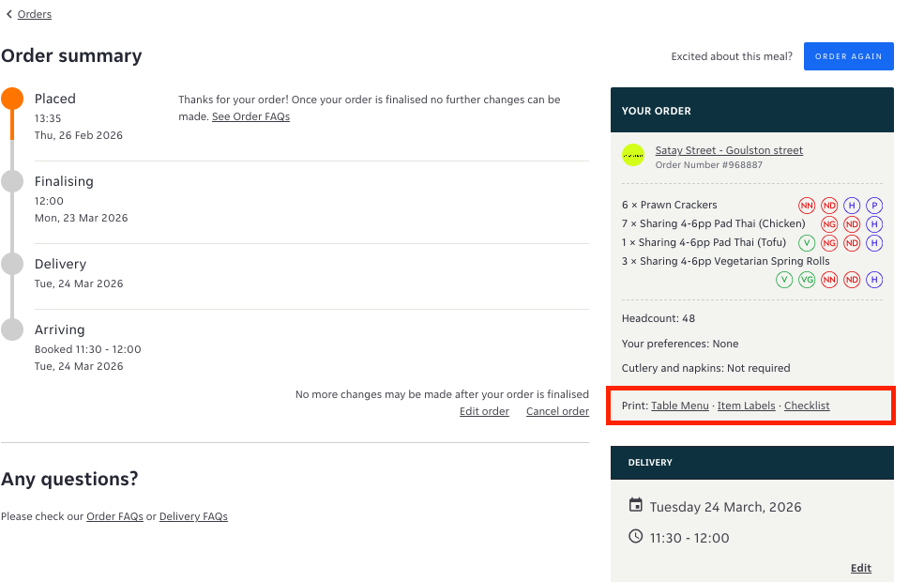Open See Order FAQs
This screenshot has width=924, height=582.
(250, 116)
